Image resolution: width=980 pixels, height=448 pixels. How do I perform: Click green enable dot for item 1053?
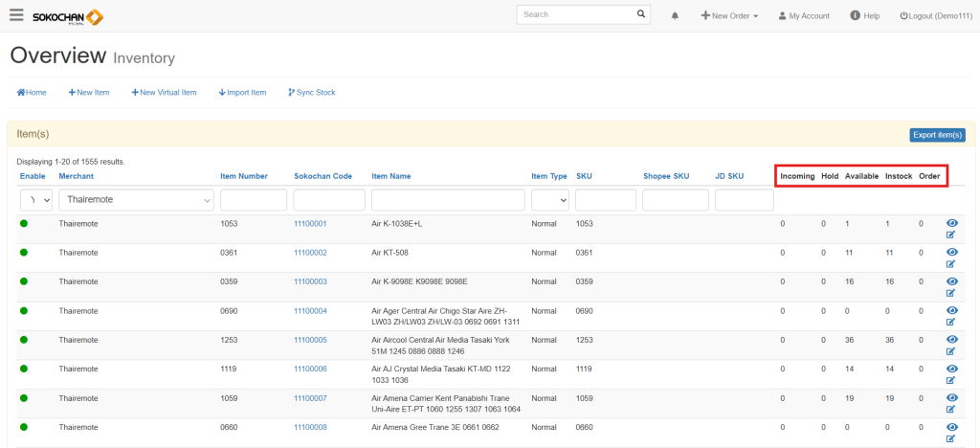click(x=24, y=224)
